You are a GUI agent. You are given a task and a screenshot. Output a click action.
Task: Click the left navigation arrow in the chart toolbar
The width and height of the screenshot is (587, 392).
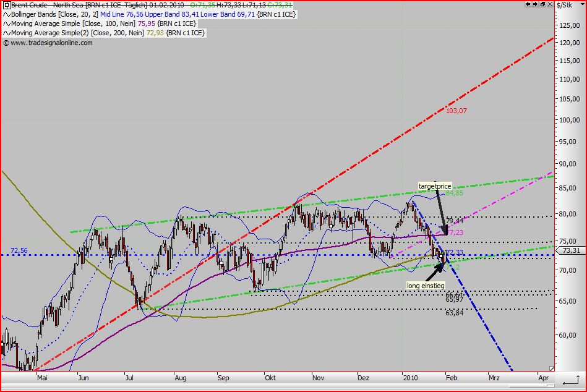point(528,4)
